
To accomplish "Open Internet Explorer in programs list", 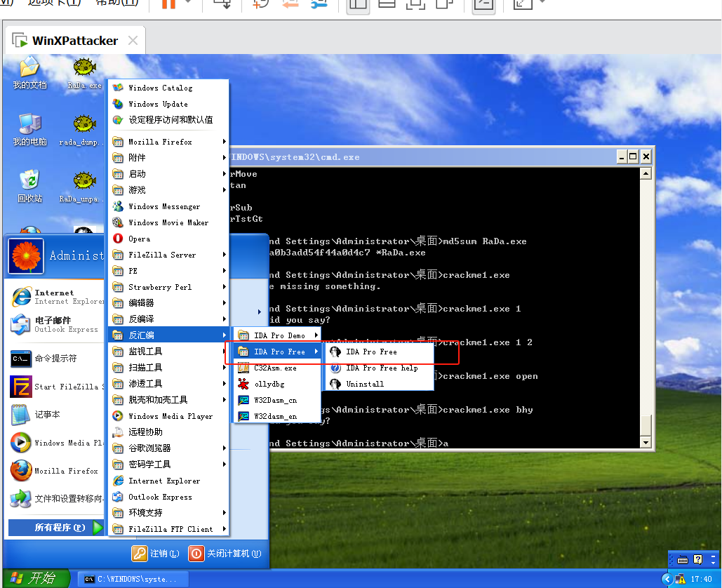I will 168,481.
